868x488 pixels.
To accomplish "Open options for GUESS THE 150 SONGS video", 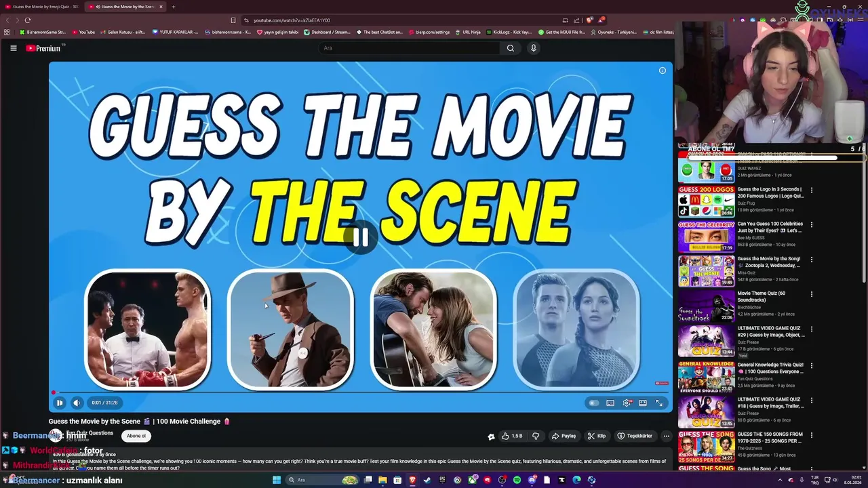I will coord(812,435).
